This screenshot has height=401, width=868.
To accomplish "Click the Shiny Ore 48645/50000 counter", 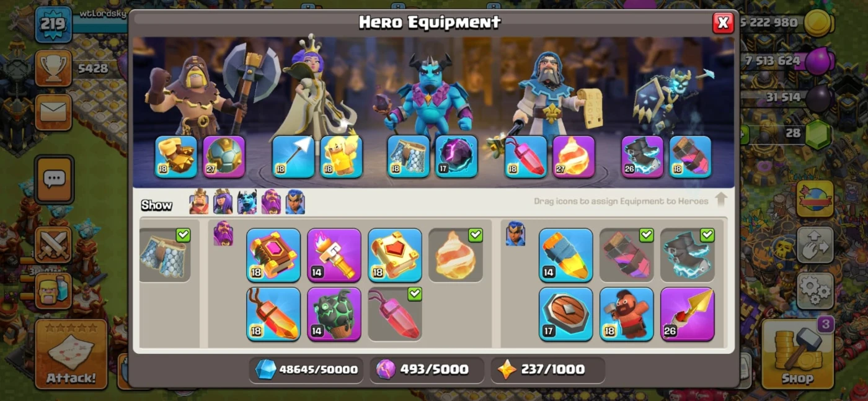I will click(x=306, y=369).
